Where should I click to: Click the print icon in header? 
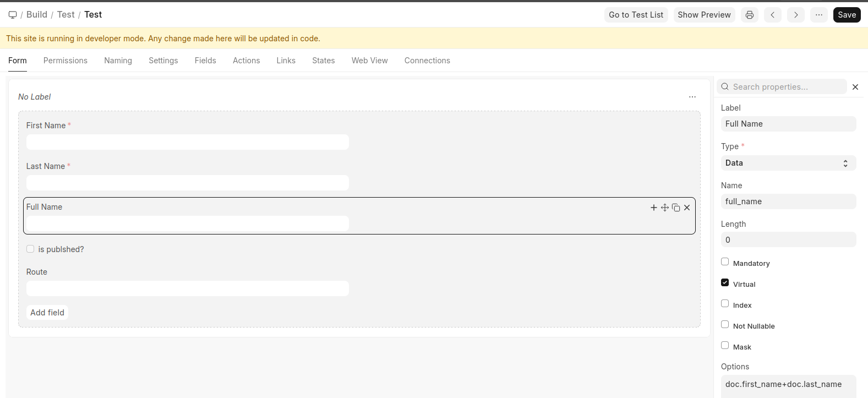(x=749, y=15)
